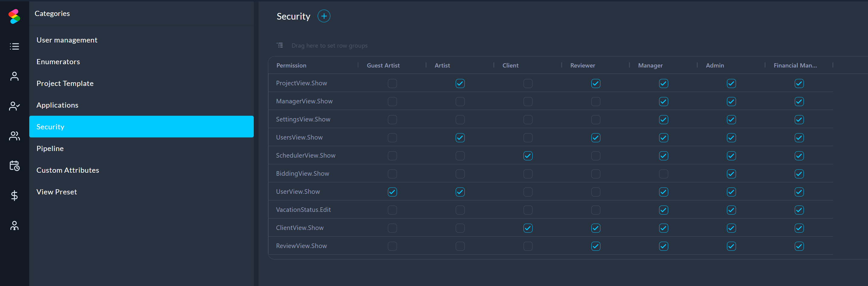
Task: Open the calendar clock scheduler icon
Action: tap(14, 166)
